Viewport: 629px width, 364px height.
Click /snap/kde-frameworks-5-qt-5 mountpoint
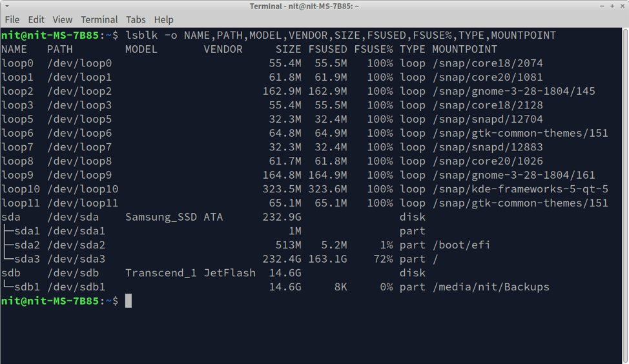point(520,189)
